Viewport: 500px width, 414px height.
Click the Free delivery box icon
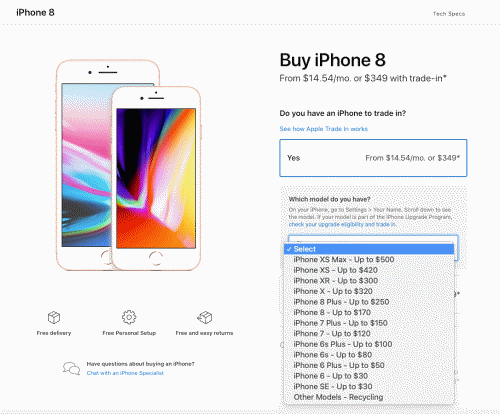pyautogui.click(x=54, y=317)
